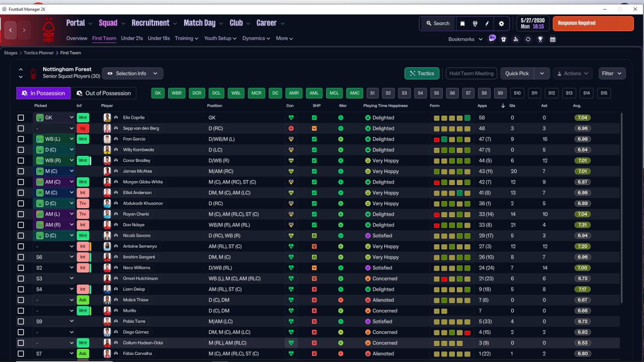Viewport: 644px width, 362px height.
Task: Select the GK position pill
Action: click(158, 93)
